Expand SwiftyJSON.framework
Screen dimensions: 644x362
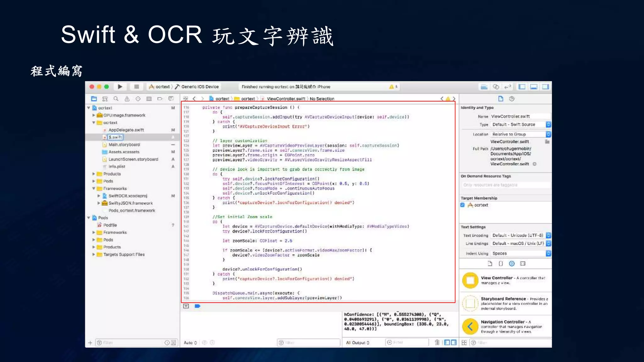pyautogui.click(x=99, y=203)
